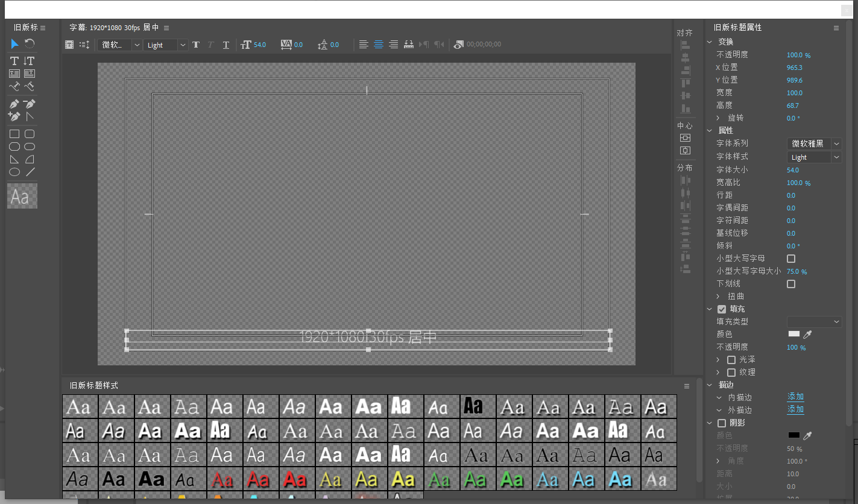This screenshot has height=504, width=858.
Task: Center object horizontally under 中心
Action: pyautogui.click(x=685, y=150)
